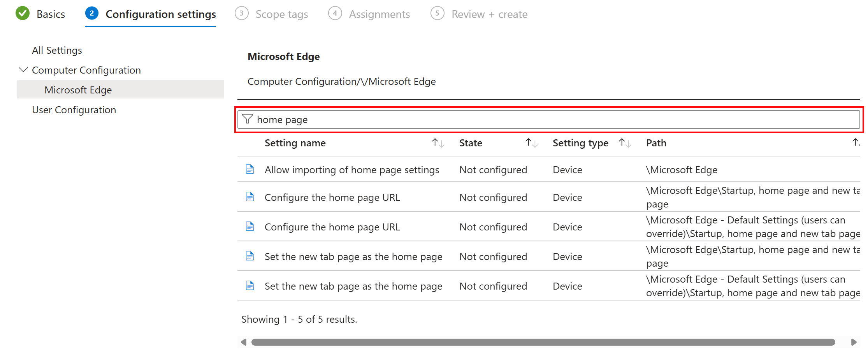Image resolution: width=868 pixels, height=355 pixels.
Task: Click the step 2 circle icon
Action: click(91, 13)
